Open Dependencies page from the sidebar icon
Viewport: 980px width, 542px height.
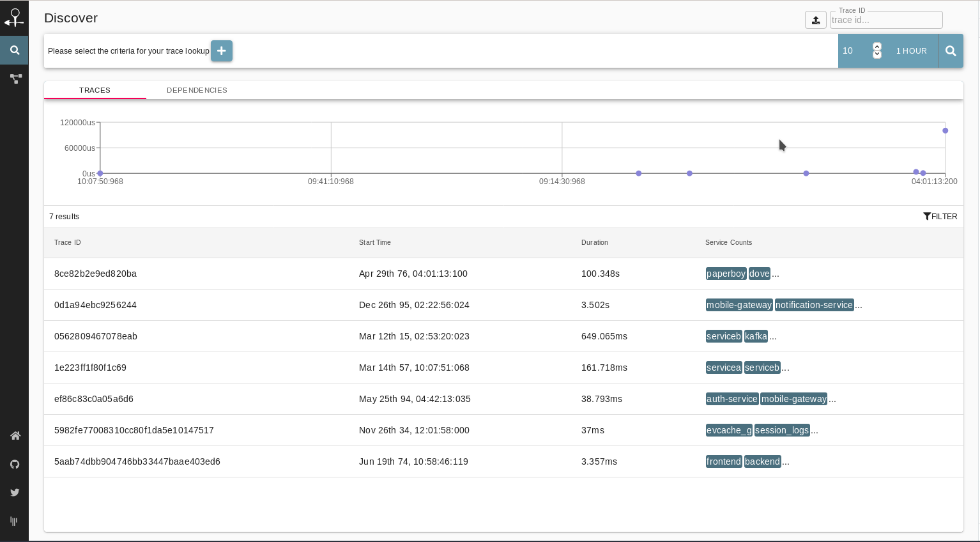[14, 79]
